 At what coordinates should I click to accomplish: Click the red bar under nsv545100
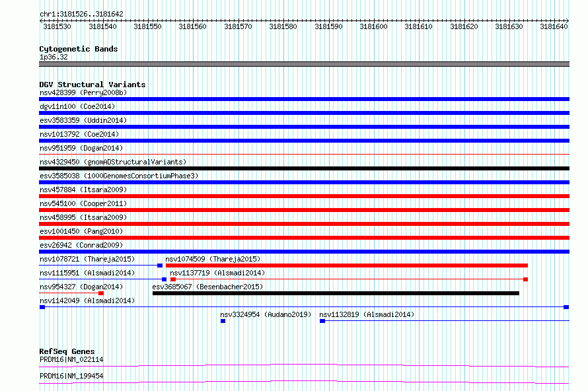coord(304,210)
